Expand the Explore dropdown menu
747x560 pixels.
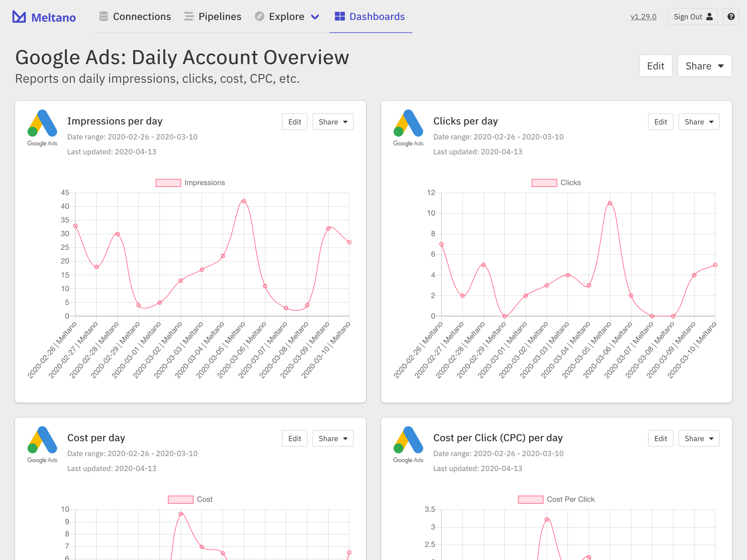287,16
